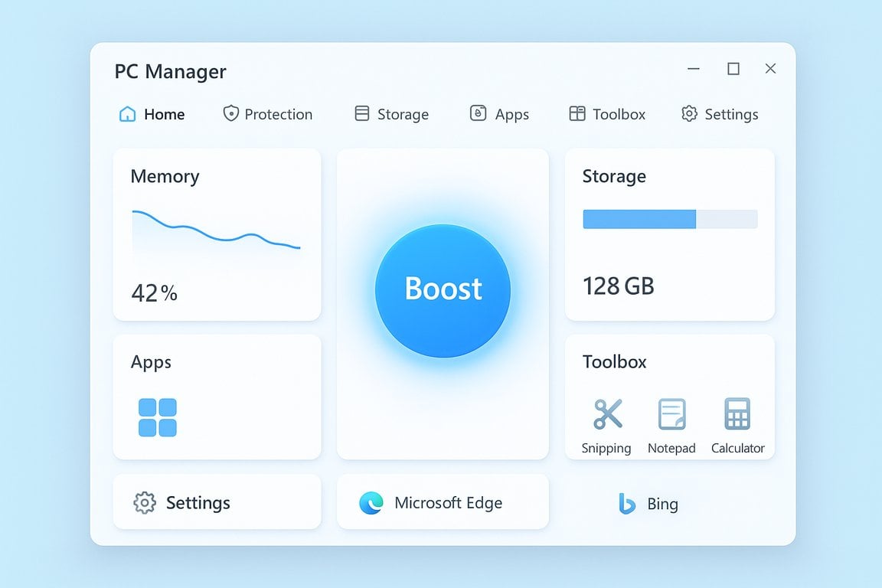The height and width of the screenshot is (588, 882).
Task: Click the Settings gear icon in nav bar
Action: [689, 113]
